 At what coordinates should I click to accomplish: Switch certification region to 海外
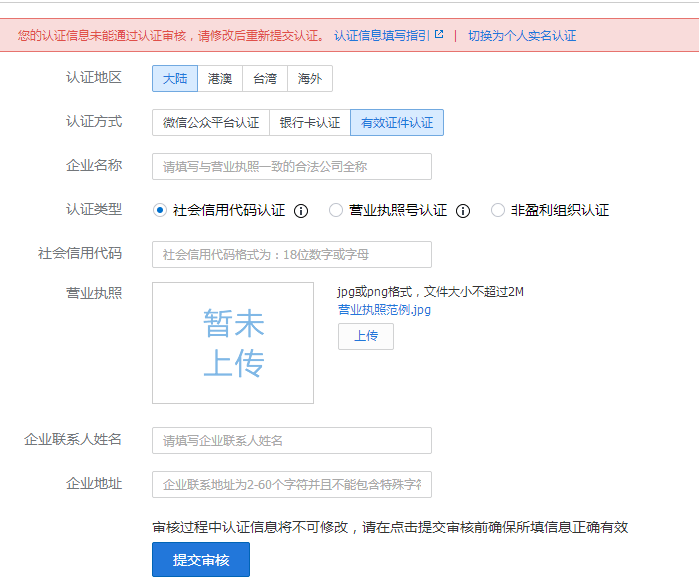(310, 78)
